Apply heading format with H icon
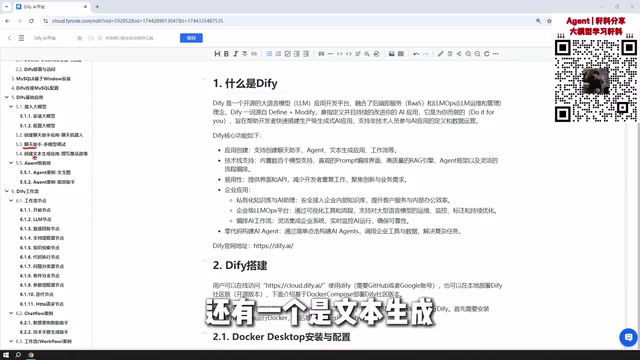640x360 pixels. [x=217, y=54]
